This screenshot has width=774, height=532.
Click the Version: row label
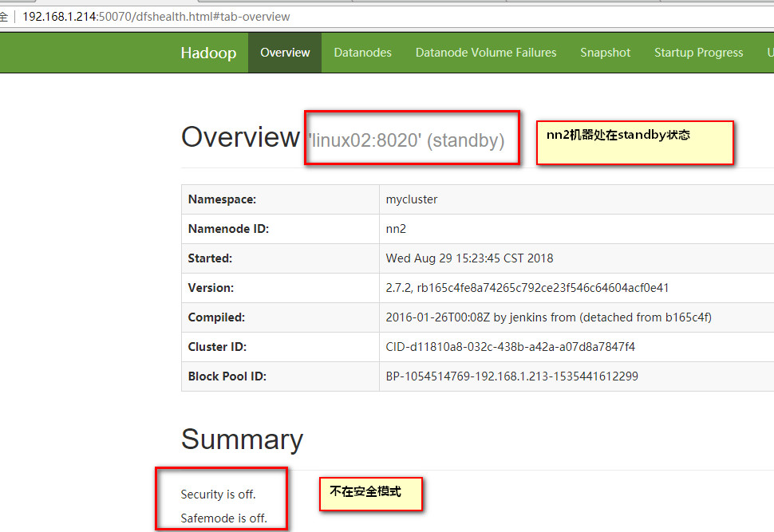pyautogui.click(x=211, y=288)
